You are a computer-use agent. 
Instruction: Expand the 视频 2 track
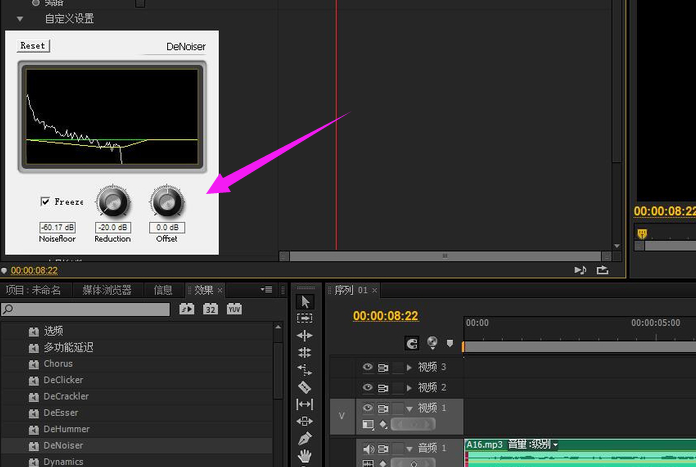click(x=409, y=387)
